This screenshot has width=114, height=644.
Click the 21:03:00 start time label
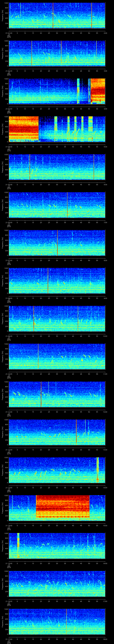tap(9, 109)
